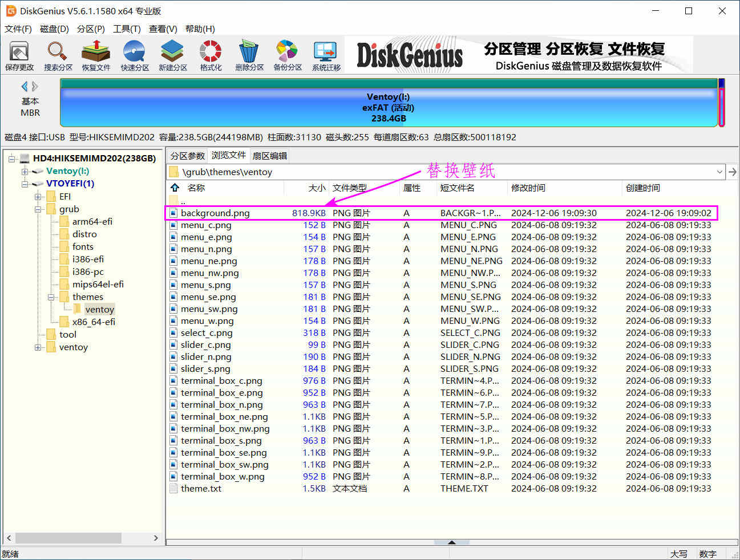
Task: Select x86_64-efi folder in tree
Action: pyautogui.click(x=94, y=322)
